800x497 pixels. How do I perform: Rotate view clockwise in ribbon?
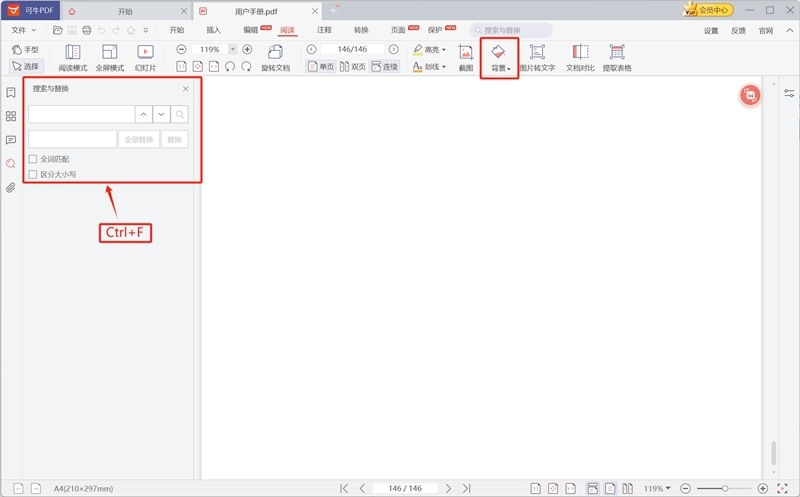246,66
